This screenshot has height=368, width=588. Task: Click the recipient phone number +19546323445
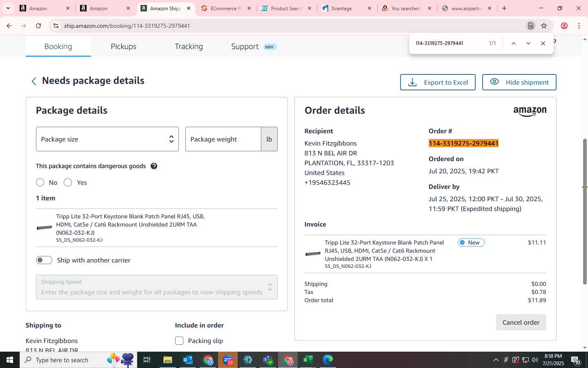pos(327,182)
